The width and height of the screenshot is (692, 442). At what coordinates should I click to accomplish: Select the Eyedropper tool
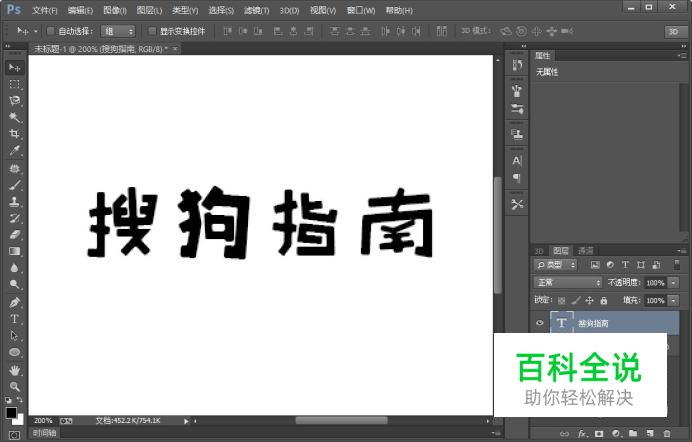14,150
